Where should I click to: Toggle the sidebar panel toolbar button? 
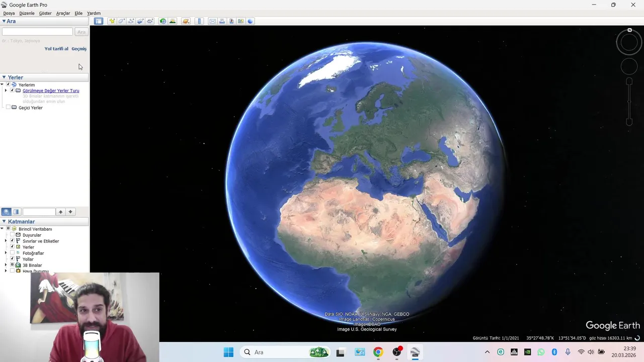click(x=99, y=21)
